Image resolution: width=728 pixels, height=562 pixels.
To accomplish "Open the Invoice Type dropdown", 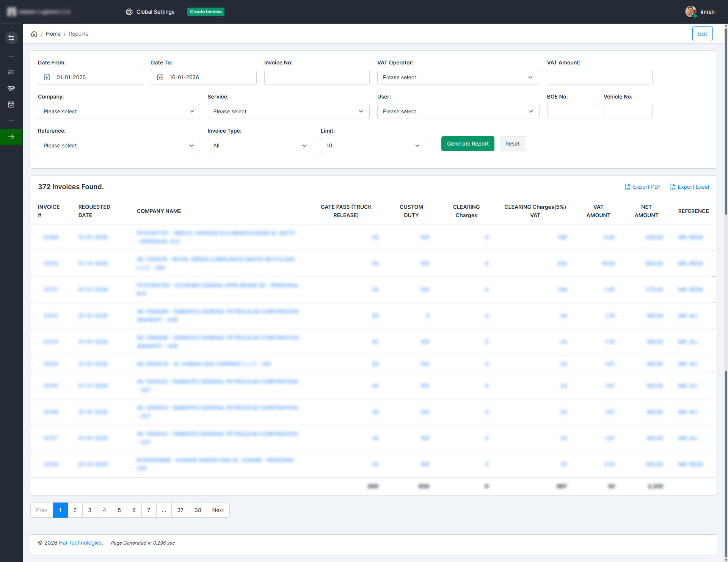I will pos(260,146).
